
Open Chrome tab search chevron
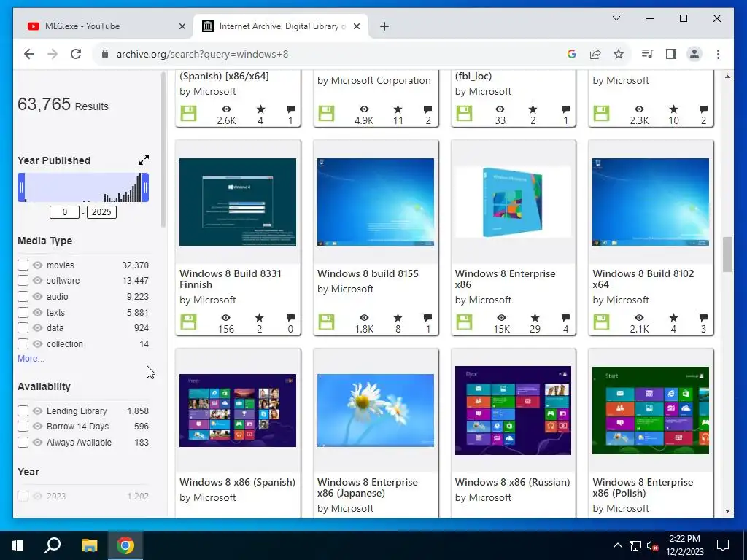(x=616, y=18)
